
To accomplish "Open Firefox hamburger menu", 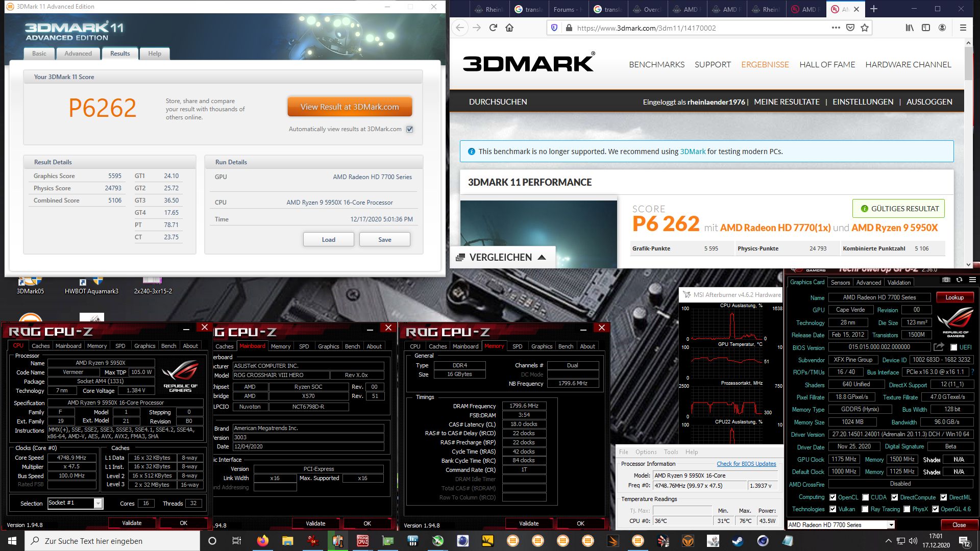I will tap(963, 28).
